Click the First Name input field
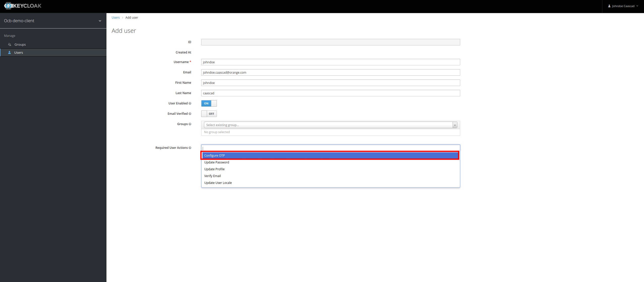This screenshot has width=644, height=282. click(x=331, y=83)
